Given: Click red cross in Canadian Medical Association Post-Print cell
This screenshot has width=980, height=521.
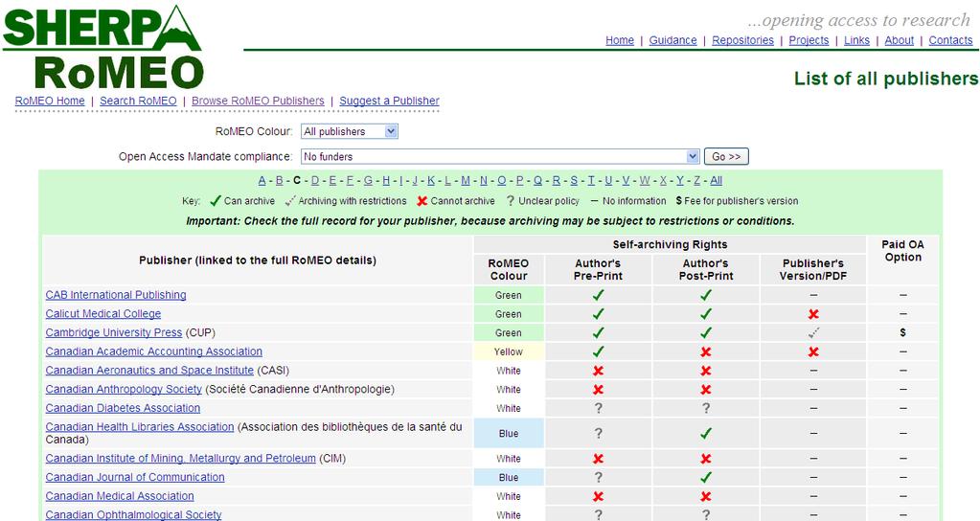Looking at the screenshot, I should tap(706, 496).
